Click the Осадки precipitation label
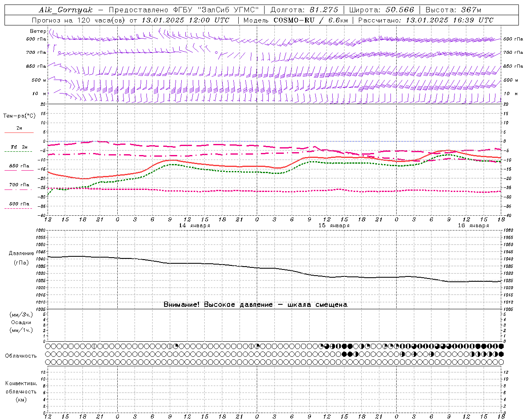The image size is (525, 420). point(21,323)
